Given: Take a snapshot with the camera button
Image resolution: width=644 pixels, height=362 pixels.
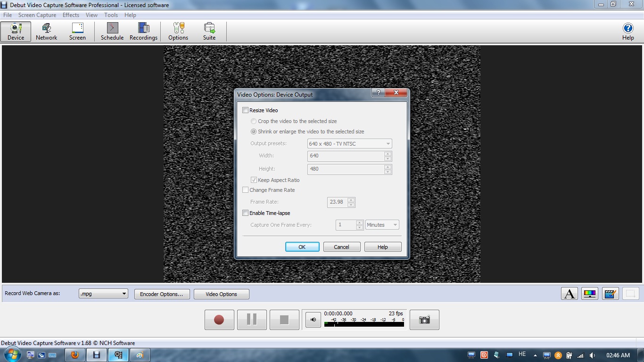Looking at the screenshot, I should tap(424, 320).
